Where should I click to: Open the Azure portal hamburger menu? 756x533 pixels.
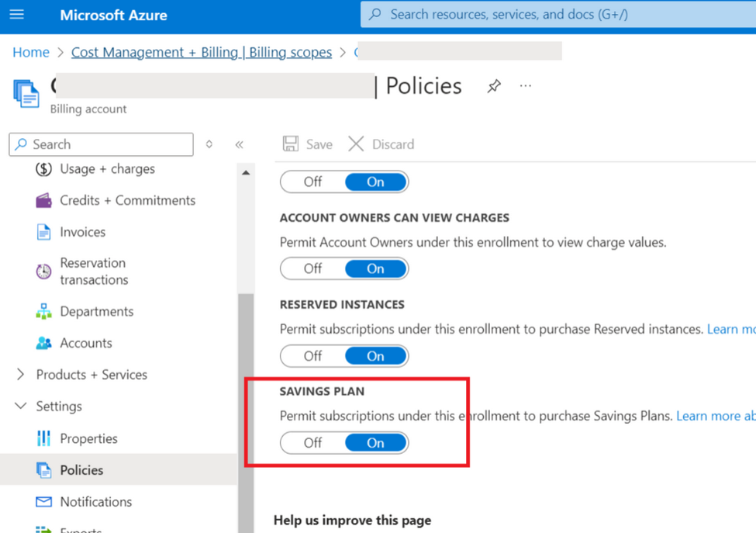[16, 15]
